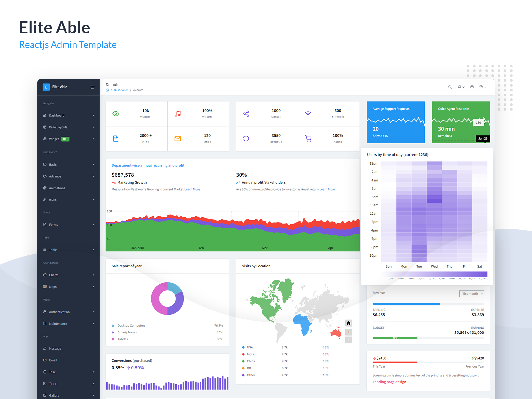Image resolution: width=532 pixels, height=399 pixels.
Task: Click the 40% budget progress bar
Action: point(395,338)
